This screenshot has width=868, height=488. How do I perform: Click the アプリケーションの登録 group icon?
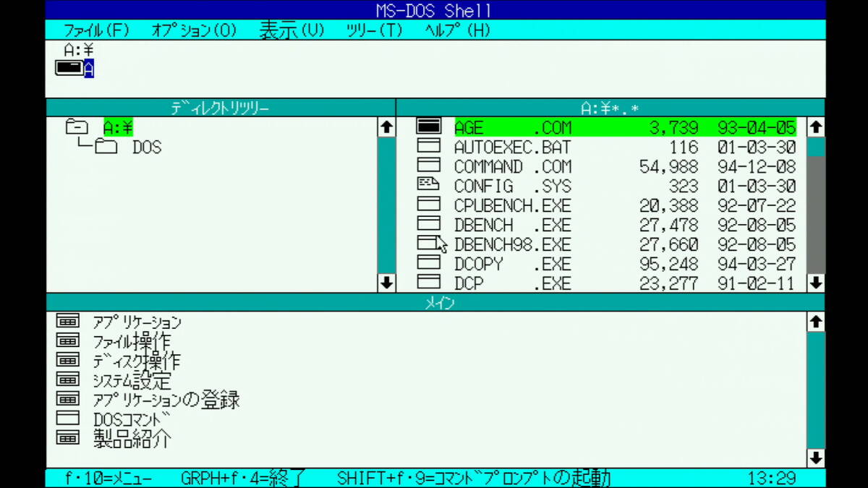click(x=67, y=399)
